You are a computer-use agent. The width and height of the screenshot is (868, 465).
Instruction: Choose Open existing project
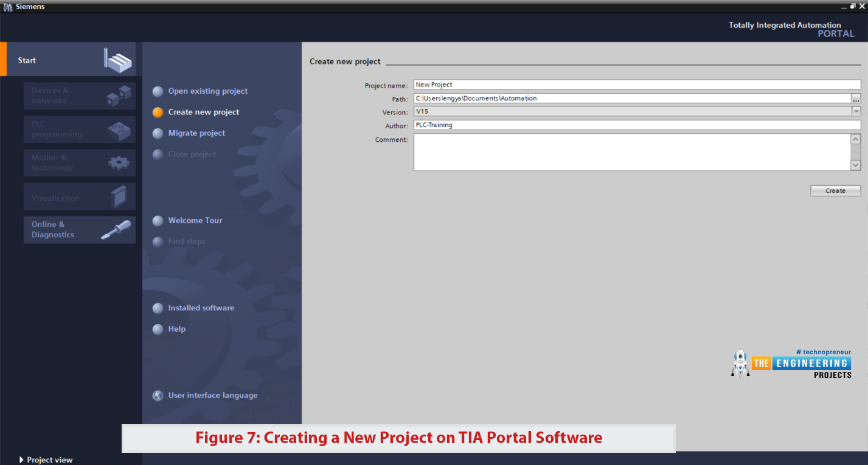point(208,91)
